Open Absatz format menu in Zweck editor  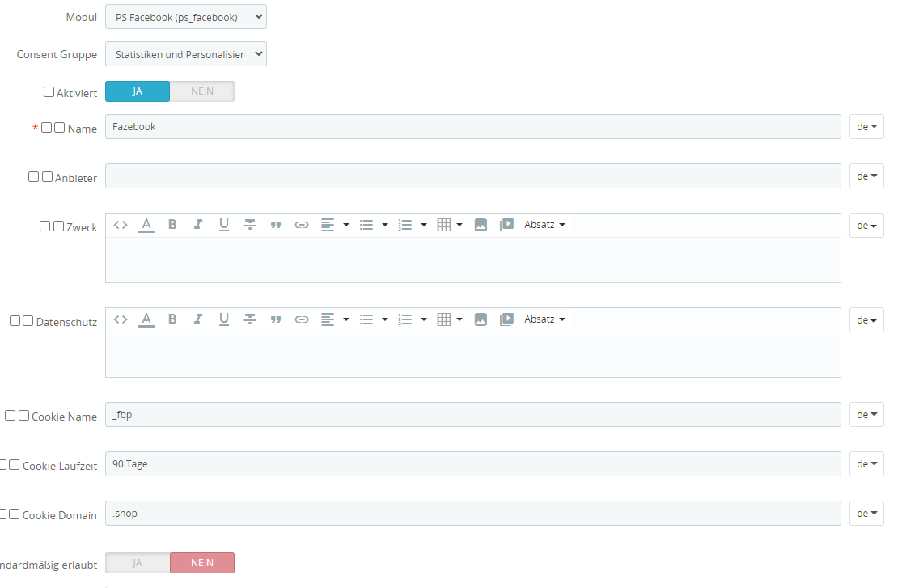[x=544, y=225]
